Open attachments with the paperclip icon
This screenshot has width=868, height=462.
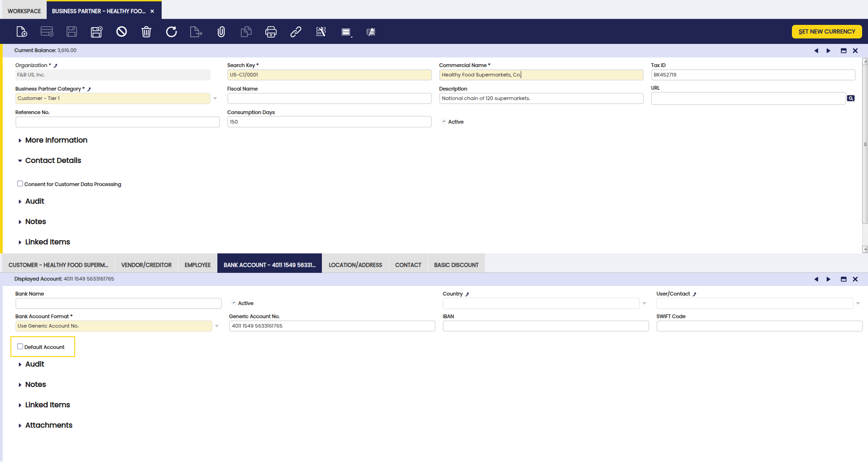pyautogui.click(x=221, y=32)
